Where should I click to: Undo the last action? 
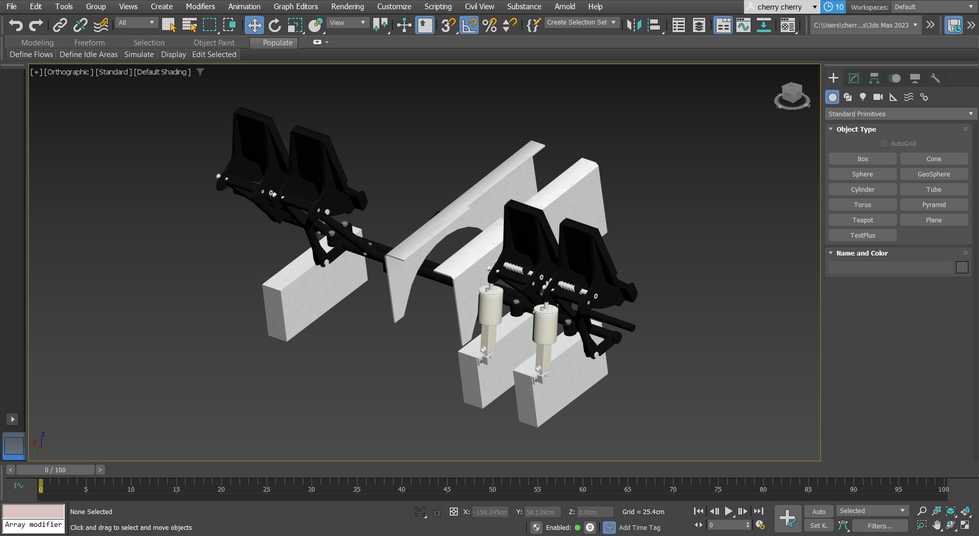(x=16, y=25)
